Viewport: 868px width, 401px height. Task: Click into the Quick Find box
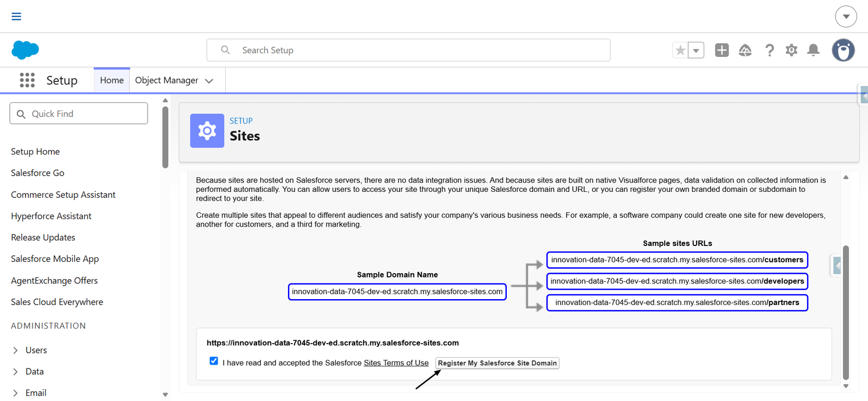point(79,113)
